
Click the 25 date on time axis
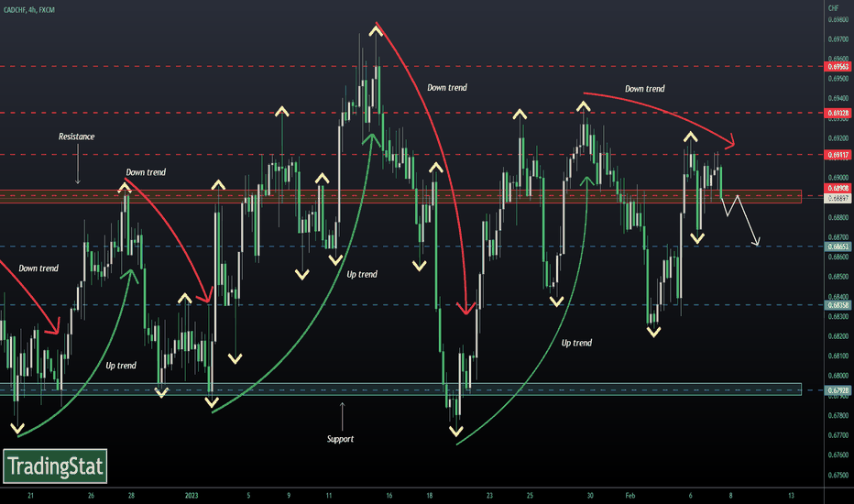click(530, 496)
